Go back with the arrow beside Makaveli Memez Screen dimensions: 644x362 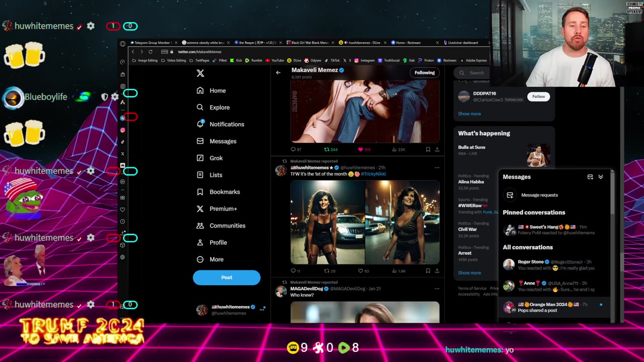pos(278,72)
